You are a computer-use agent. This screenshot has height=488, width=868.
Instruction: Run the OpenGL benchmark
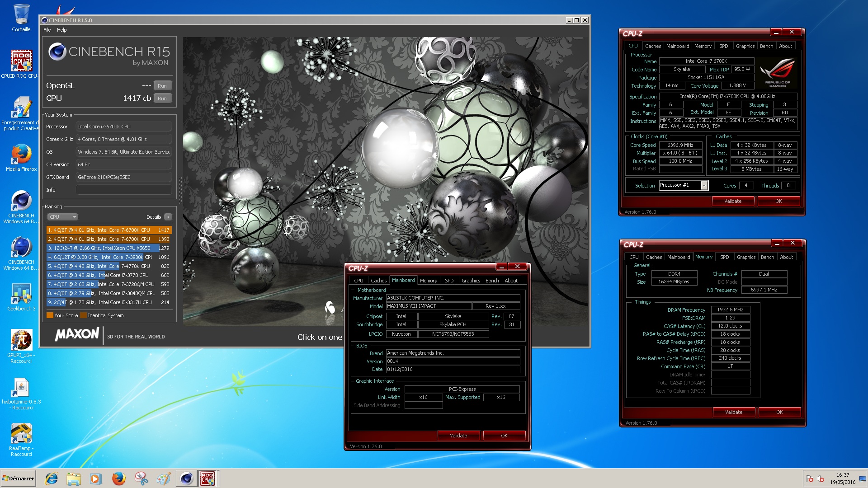[162, 86]
